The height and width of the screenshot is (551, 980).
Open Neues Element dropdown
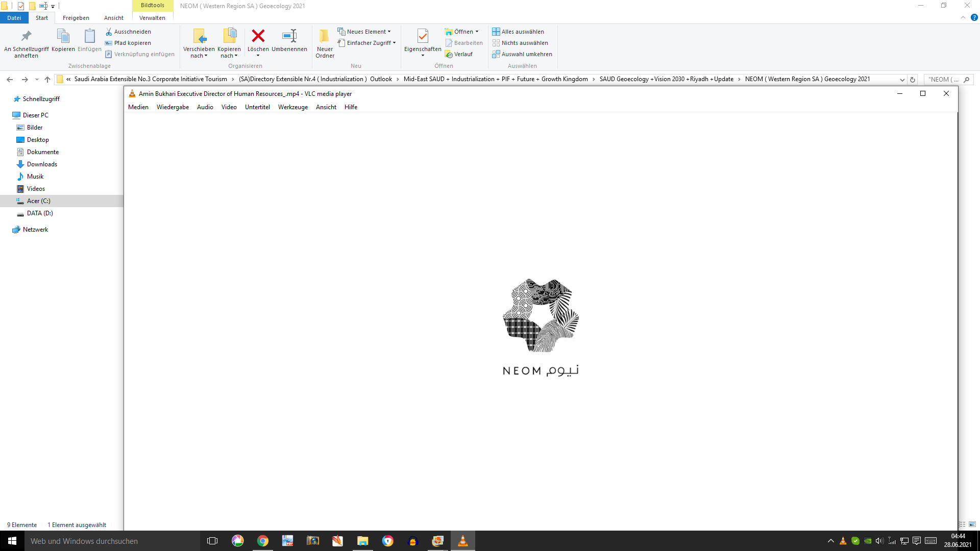[x=364, y=32]
